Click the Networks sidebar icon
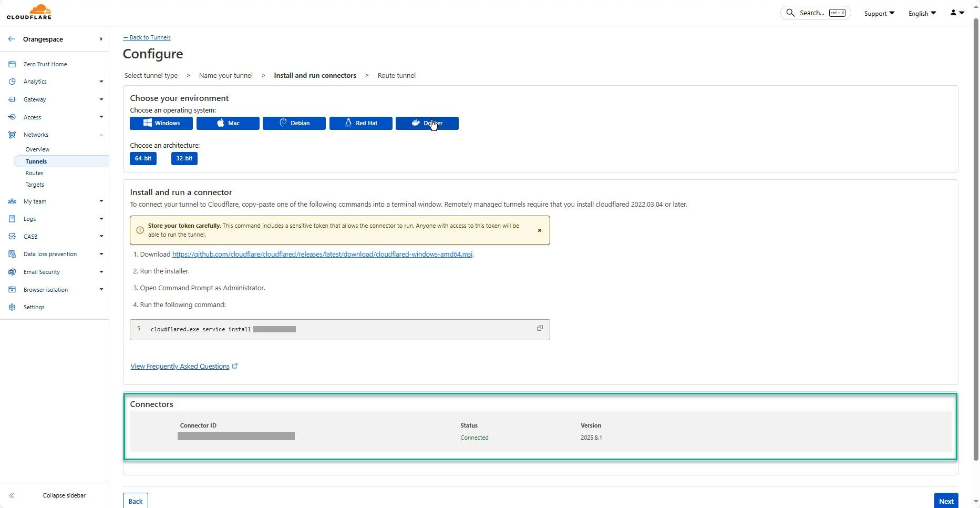Image resolution: width=980 pixels, height=508 pixels. (x=12, y=135)
